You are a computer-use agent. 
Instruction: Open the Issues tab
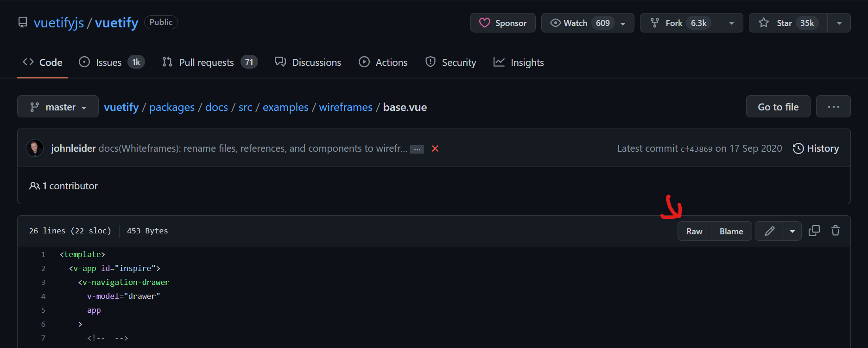(x=112, y=62)
